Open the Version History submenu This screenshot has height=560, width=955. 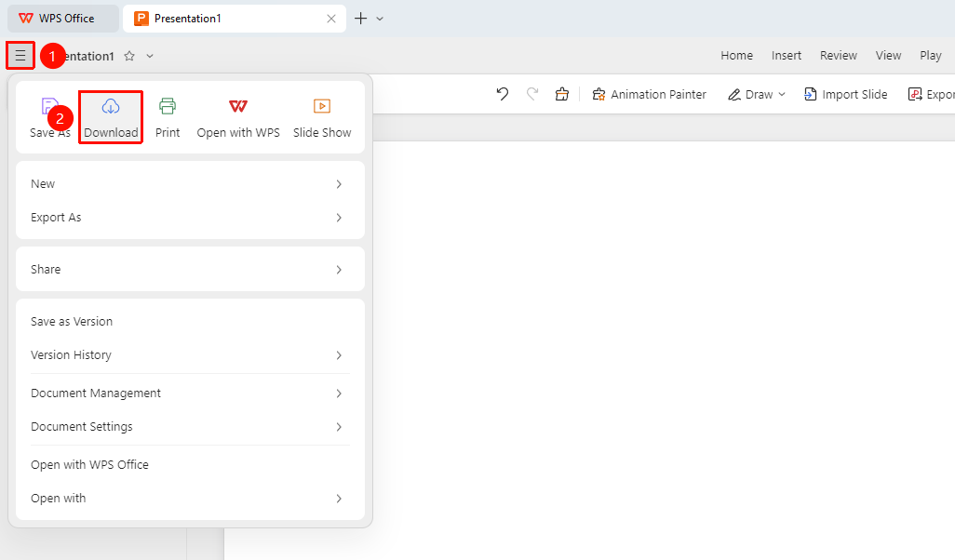coord(190,354)
